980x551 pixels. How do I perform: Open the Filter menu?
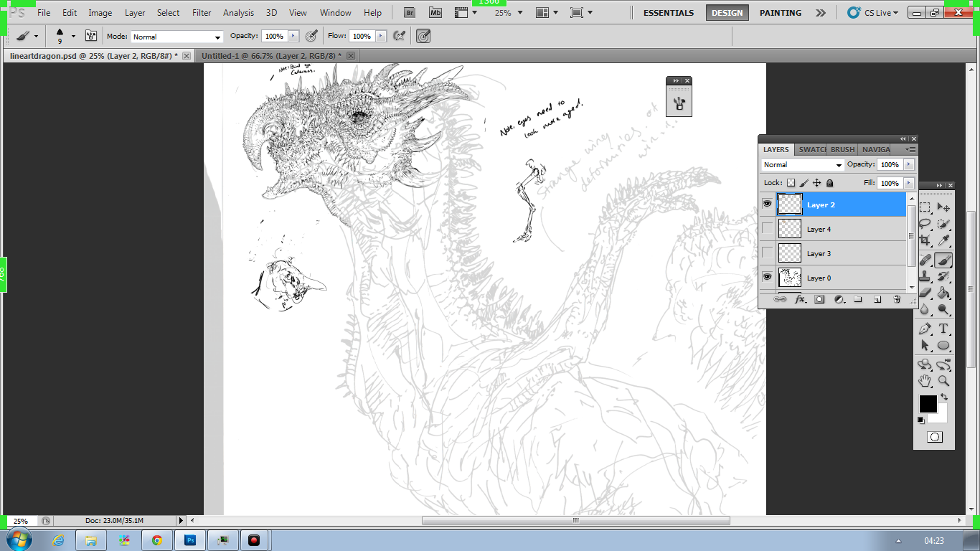202,12
